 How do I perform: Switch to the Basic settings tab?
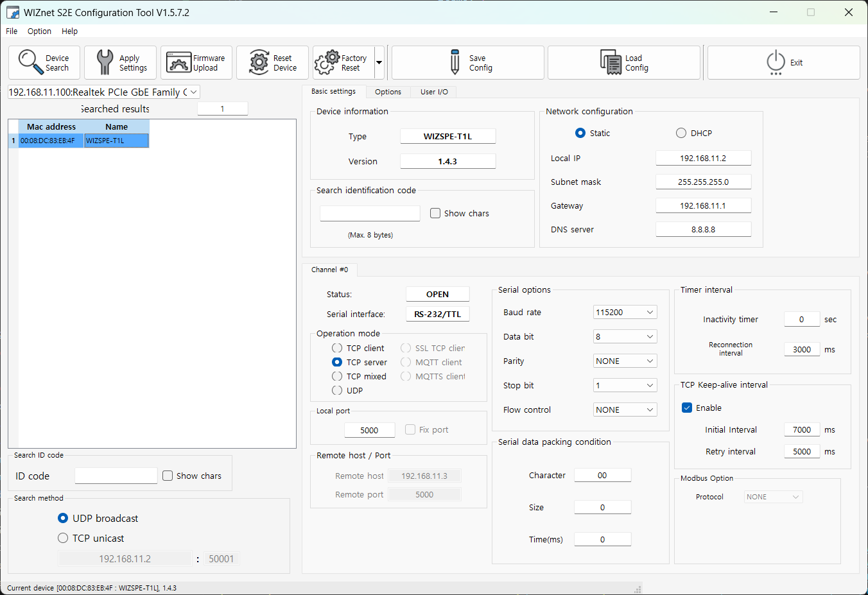(333, 91)
